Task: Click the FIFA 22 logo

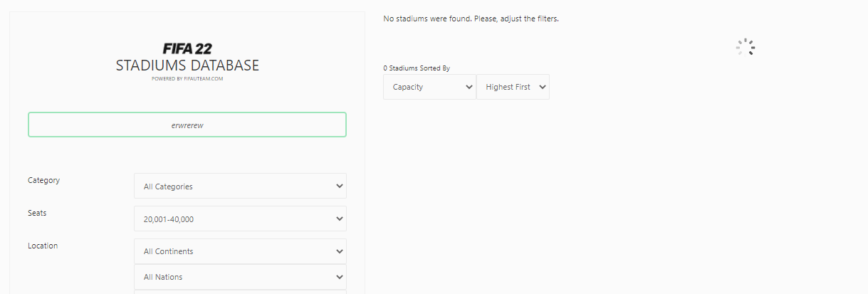Action: (x=187, y=48)
